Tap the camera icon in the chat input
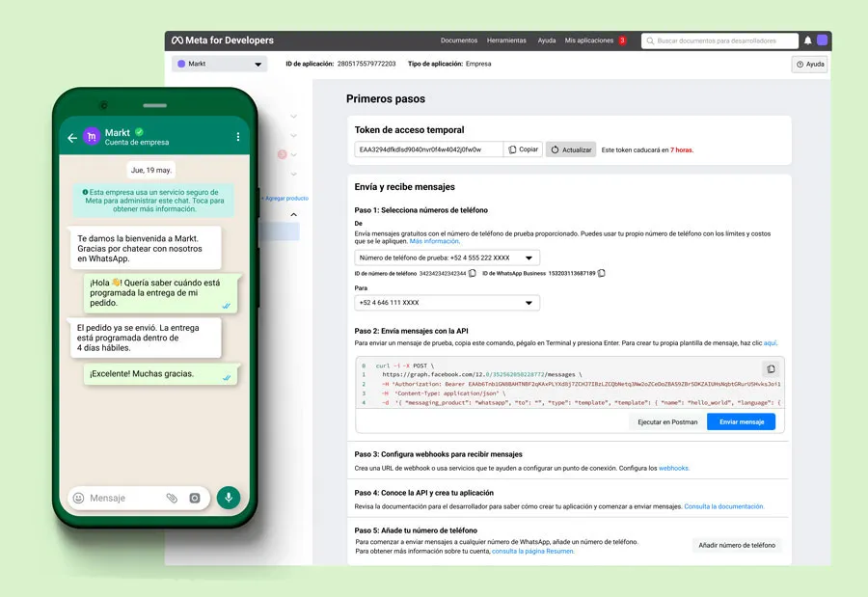This screenshot has width=868, height=597. coord(195,498)
